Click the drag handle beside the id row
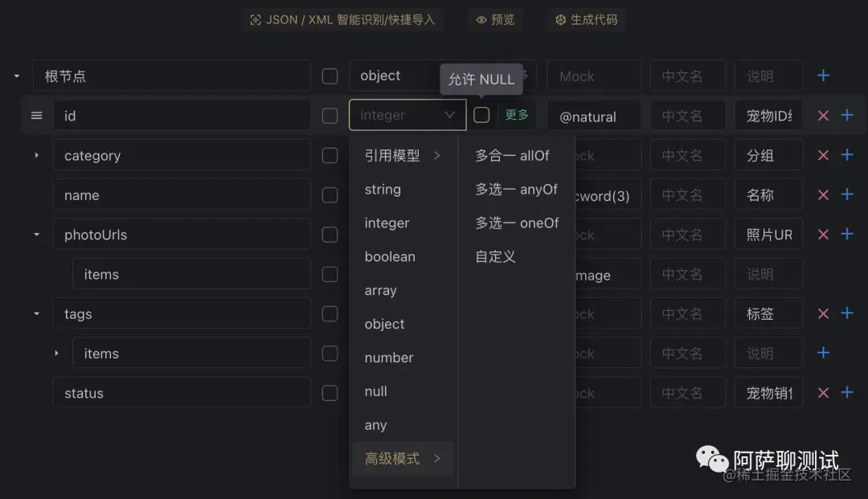This screenshot has width=868, height=499. tap(36, 115)
